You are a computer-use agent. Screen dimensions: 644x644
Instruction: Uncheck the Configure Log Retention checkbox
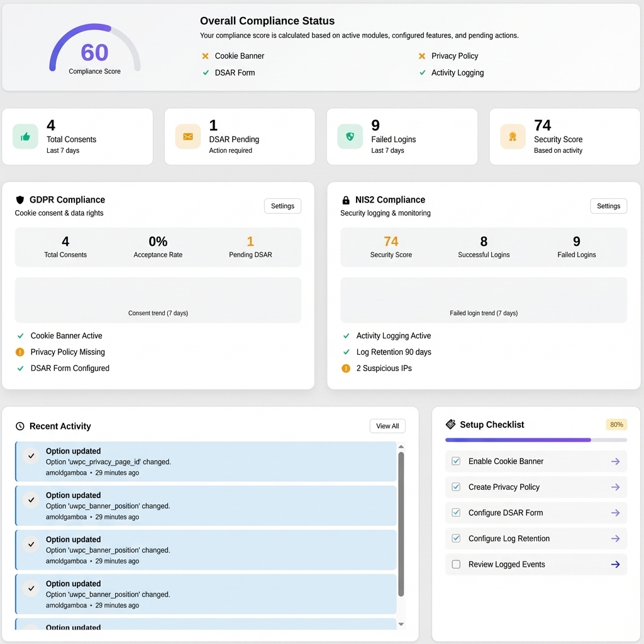click(455, 538)
